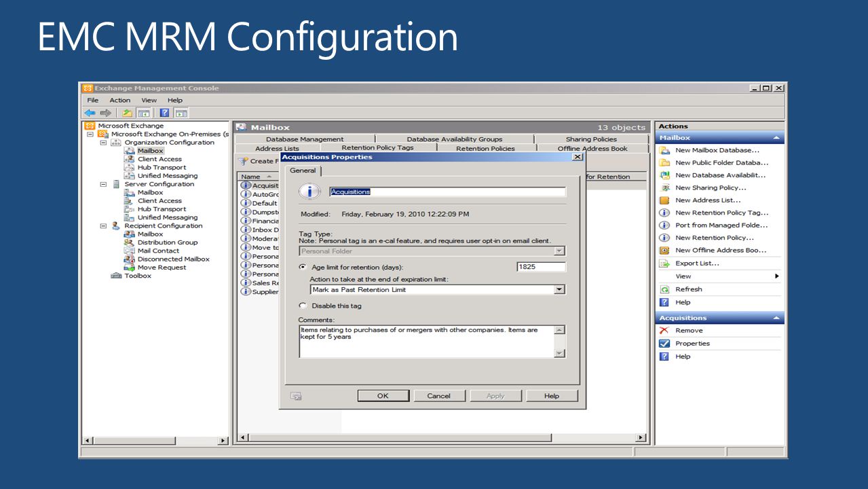Click the retention days field showing 1825

pyautogui.click(x=541, y=267)
